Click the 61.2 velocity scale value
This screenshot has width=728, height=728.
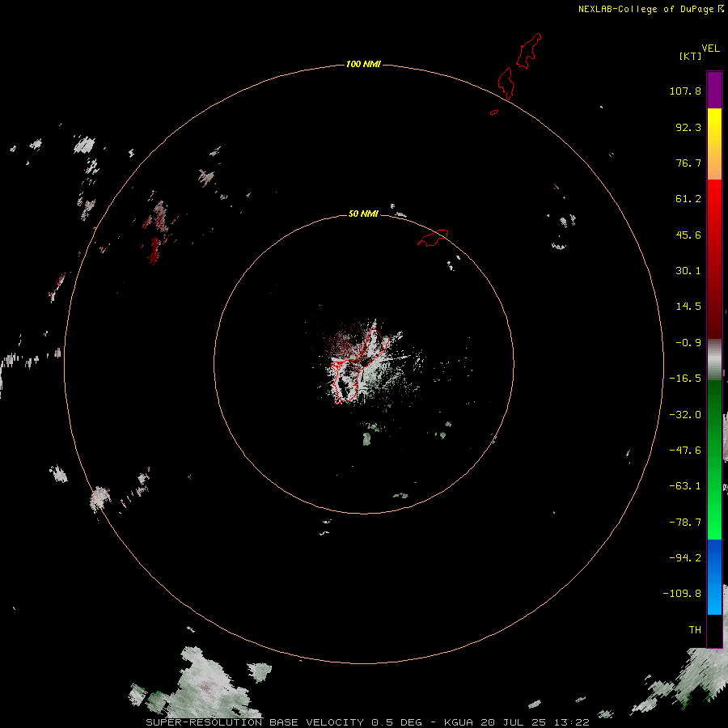(688, 199)
